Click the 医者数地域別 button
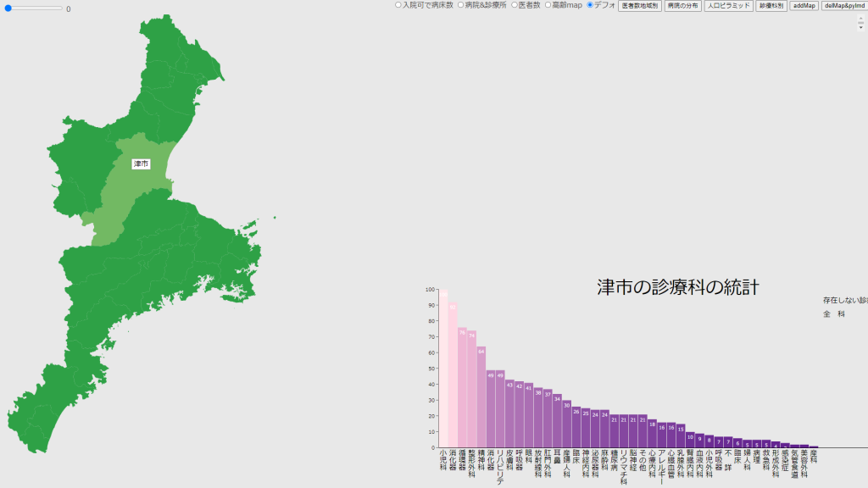 pos(639,6)
